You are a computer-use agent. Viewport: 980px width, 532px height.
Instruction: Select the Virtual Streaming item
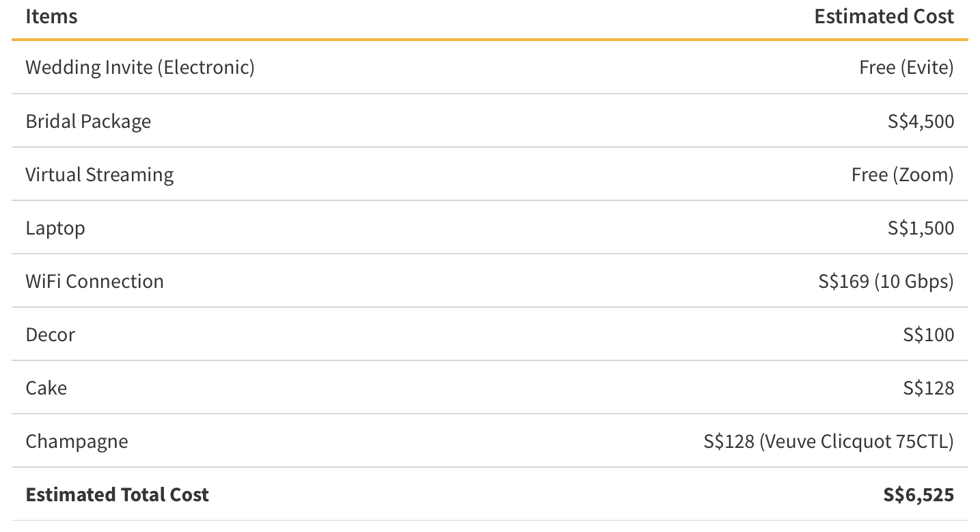coord(100,174)
